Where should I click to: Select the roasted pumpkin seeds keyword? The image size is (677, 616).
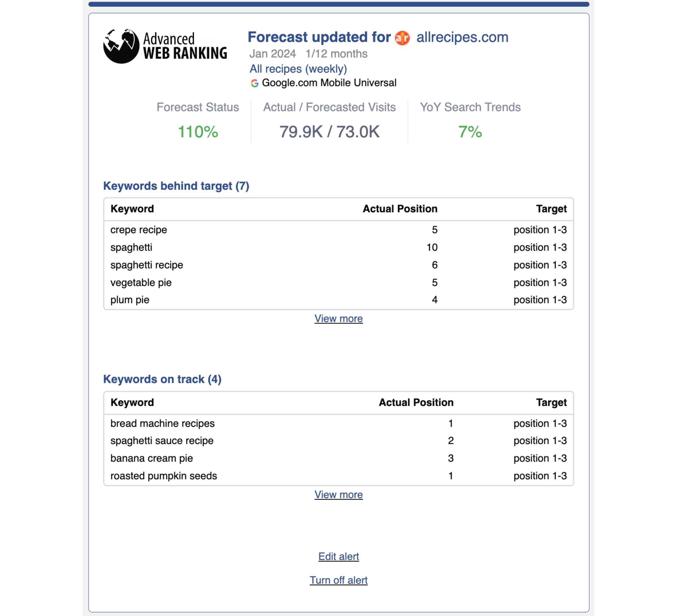[x=164, y=476]
